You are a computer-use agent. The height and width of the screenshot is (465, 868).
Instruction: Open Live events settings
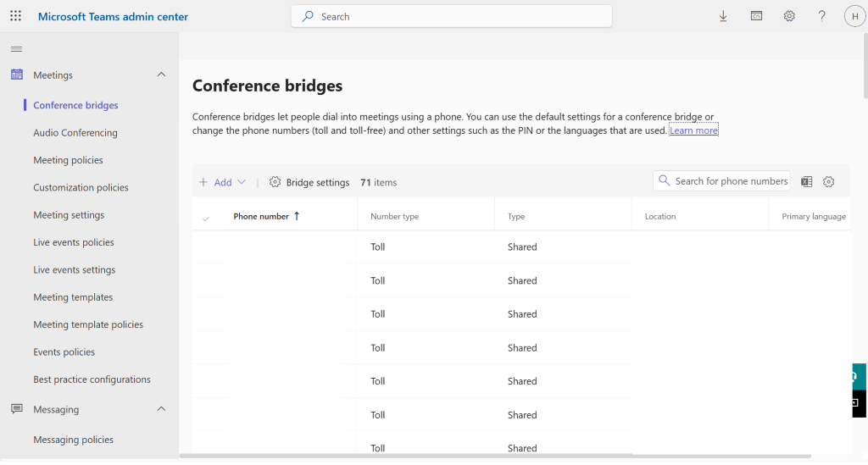[x=75, y=270]
